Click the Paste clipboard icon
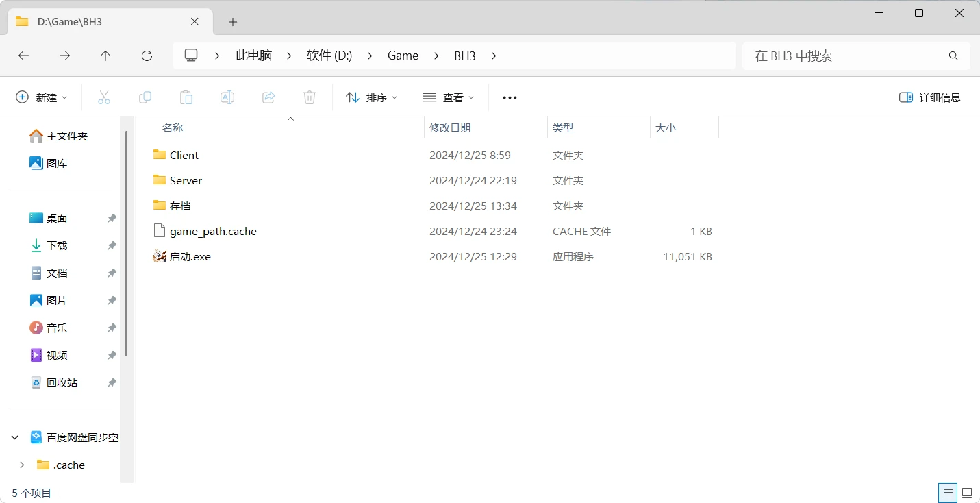Image resolution: width=980 pixels, height=503 pixels. point(186,97)
